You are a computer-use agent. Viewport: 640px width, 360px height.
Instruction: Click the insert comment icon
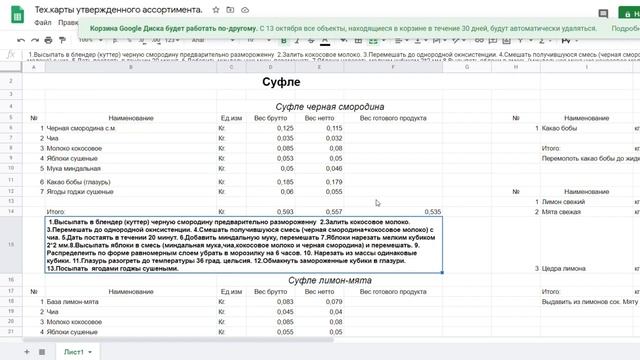point(493,40)
